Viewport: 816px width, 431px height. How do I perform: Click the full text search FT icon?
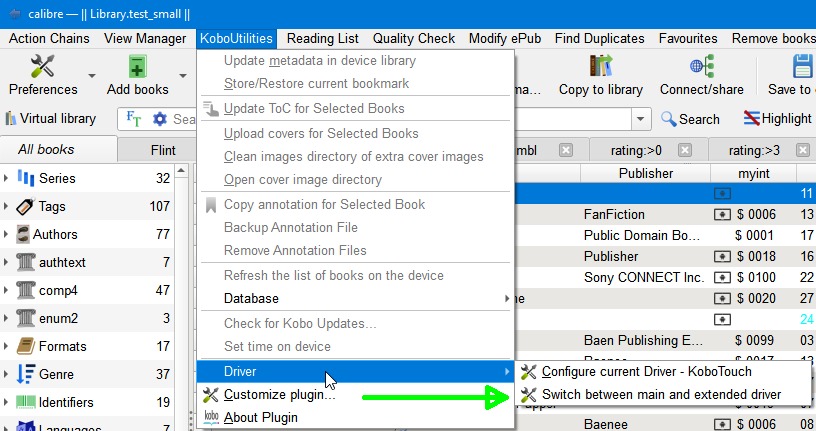tap(134, 119)
